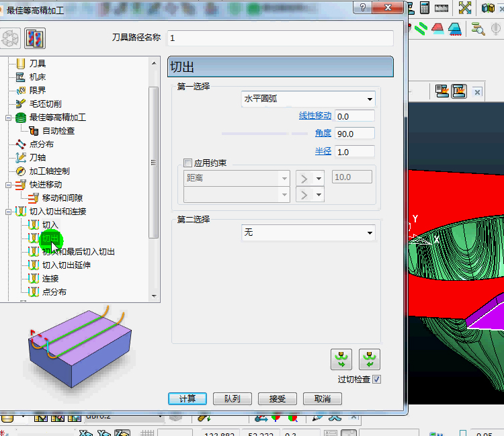Click tree scrollbar up arrow
The width and height of the screenshot is (504, 436).
pyautogui.click(x=155, y=63)
